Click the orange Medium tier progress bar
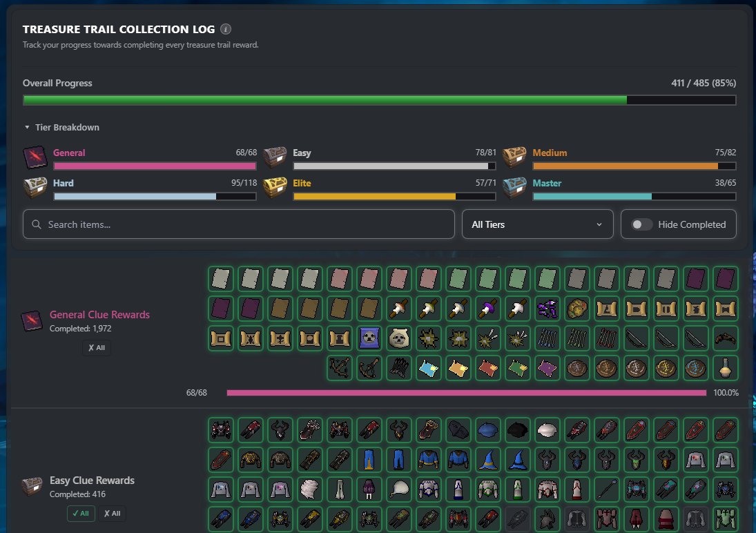 [x=634, y=166]
